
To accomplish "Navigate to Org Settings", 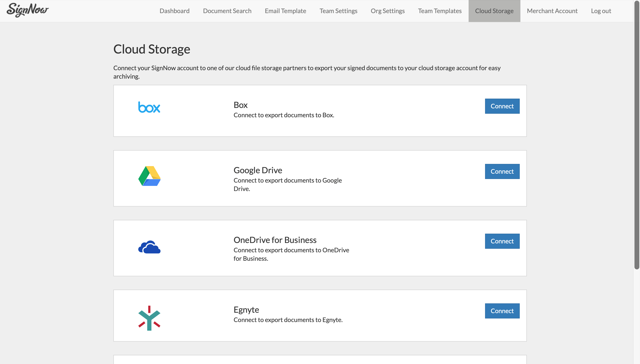I will coord(387,11).
